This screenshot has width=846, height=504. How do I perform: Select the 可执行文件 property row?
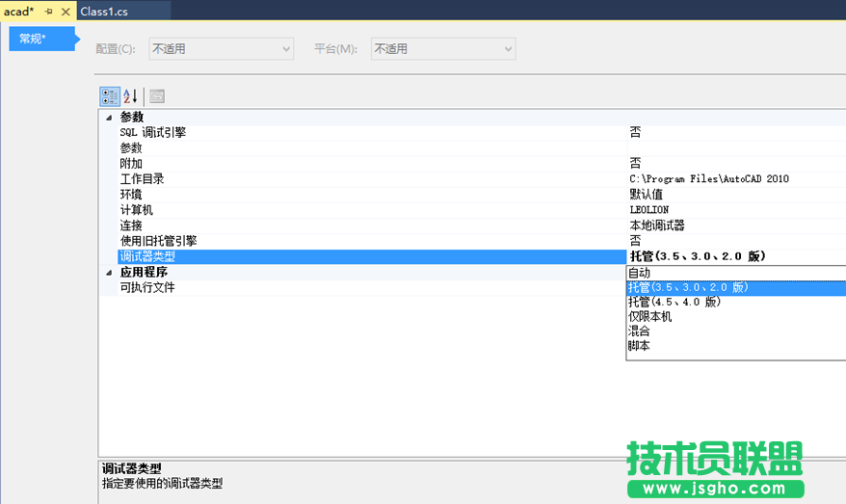372,287
